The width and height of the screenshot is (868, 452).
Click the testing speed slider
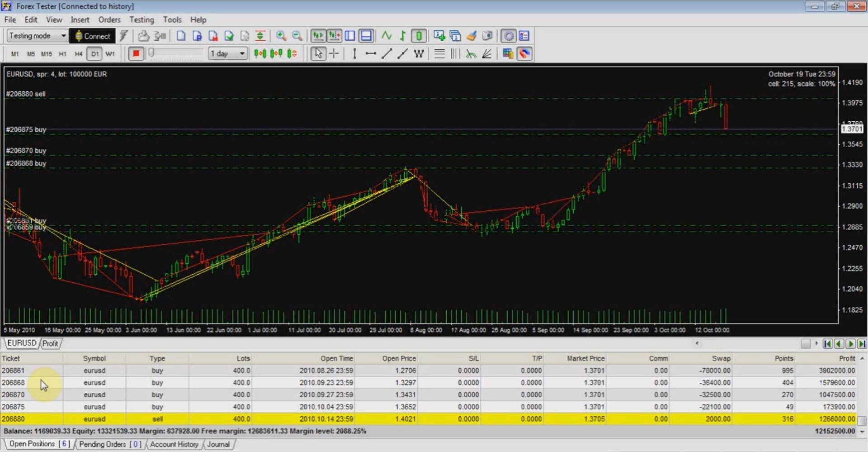(x=175, y=53)
